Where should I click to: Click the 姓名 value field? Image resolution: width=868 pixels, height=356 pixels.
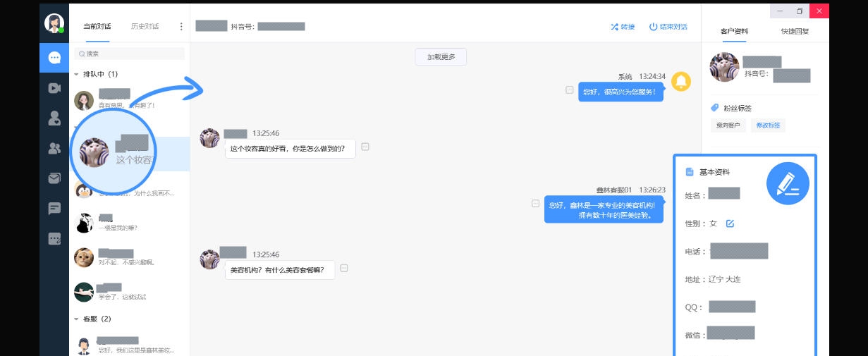(724, 194)
